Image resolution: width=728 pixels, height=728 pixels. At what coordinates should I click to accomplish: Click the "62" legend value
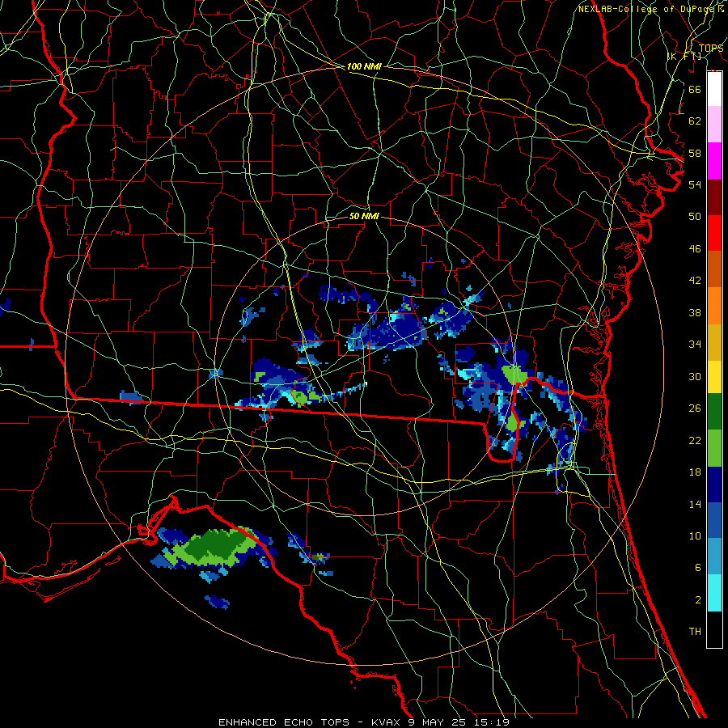tap(695, 121)
